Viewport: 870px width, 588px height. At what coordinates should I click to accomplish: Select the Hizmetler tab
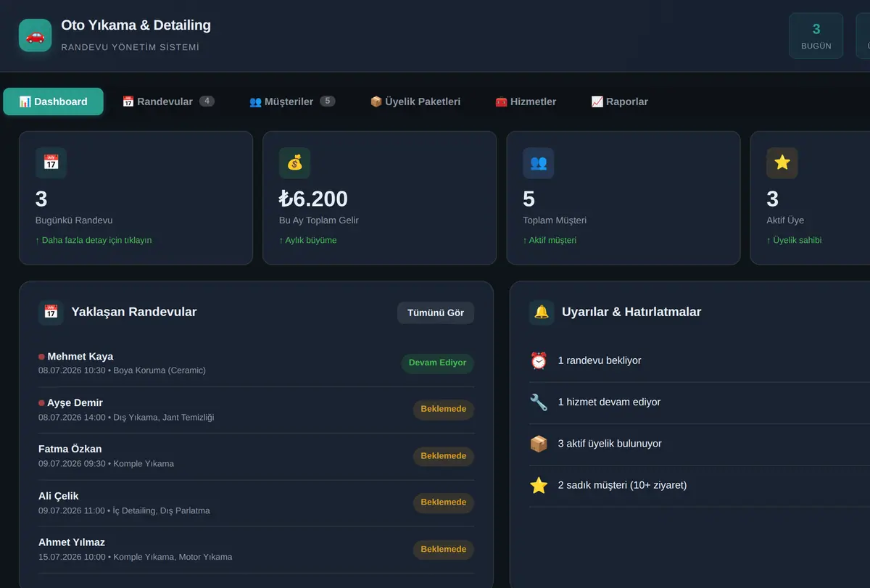click(x=526, y=102)
